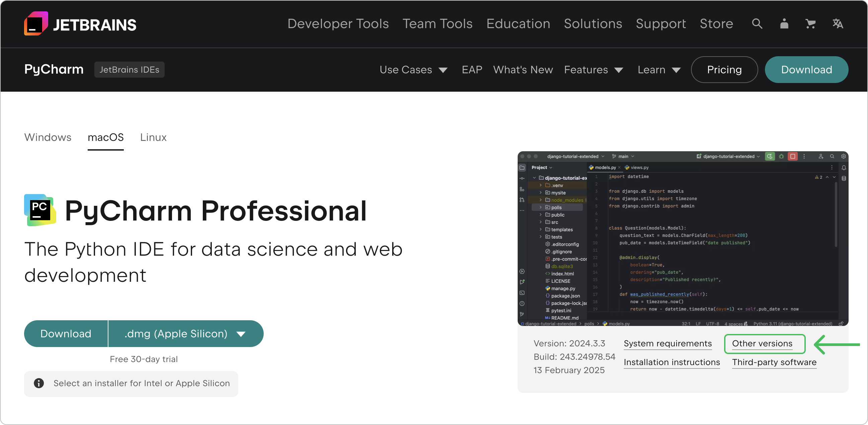Open the shopping cart icon
Image resolution: width=868 pixels, height=425 pixels.
(x=810, y=23)
